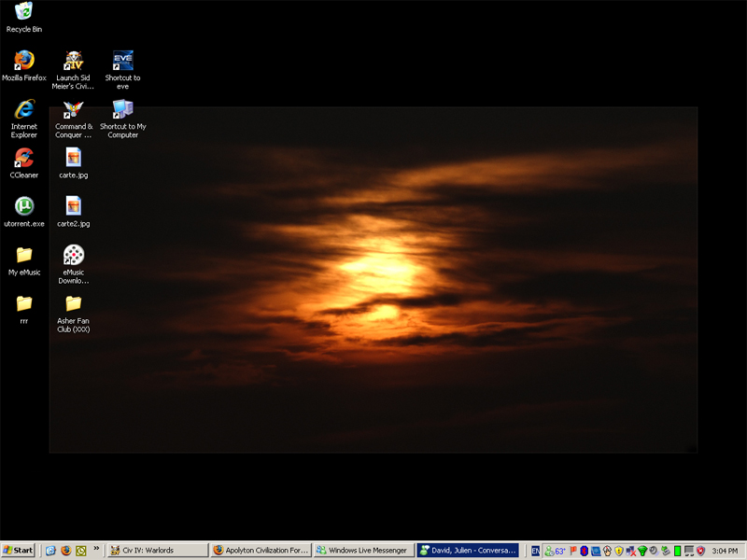Select the carte.jpg file
The height and width of the screenshot is (560, 747).
coord(73,158)
